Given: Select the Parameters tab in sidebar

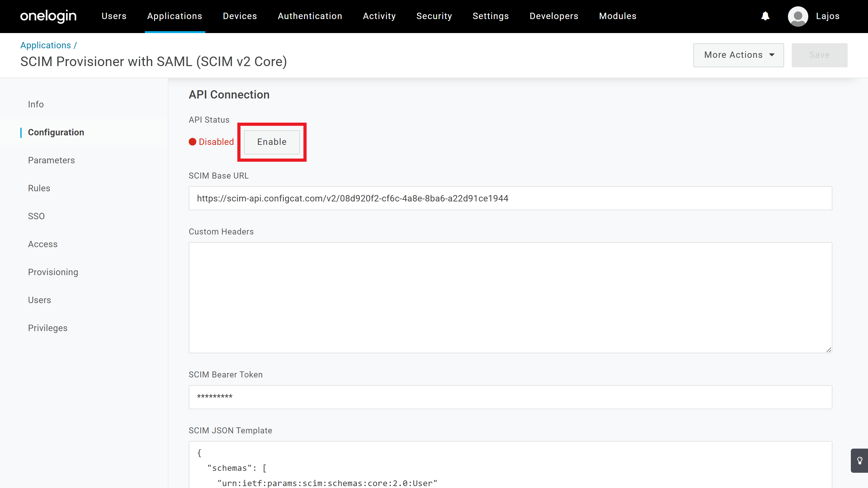Looking at the screenshot, I should pos(51,160).
